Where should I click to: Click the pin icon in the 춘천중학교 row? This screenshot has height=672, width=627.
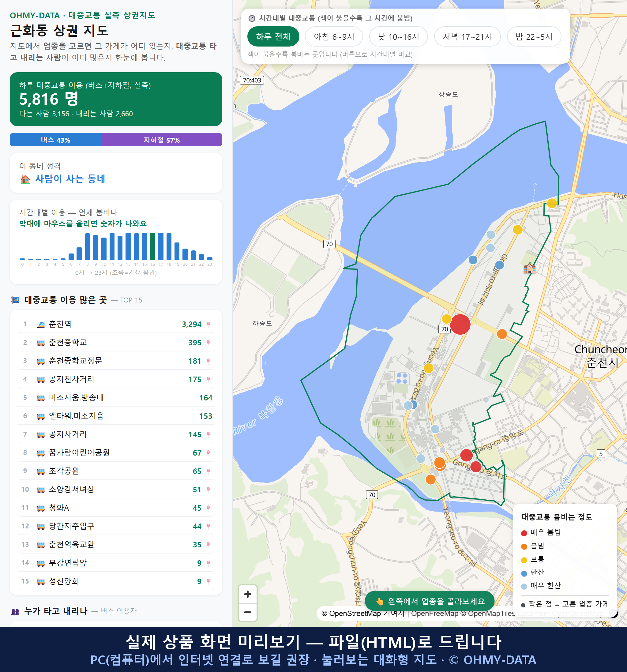pyautogui.click(x=208, y=343)
